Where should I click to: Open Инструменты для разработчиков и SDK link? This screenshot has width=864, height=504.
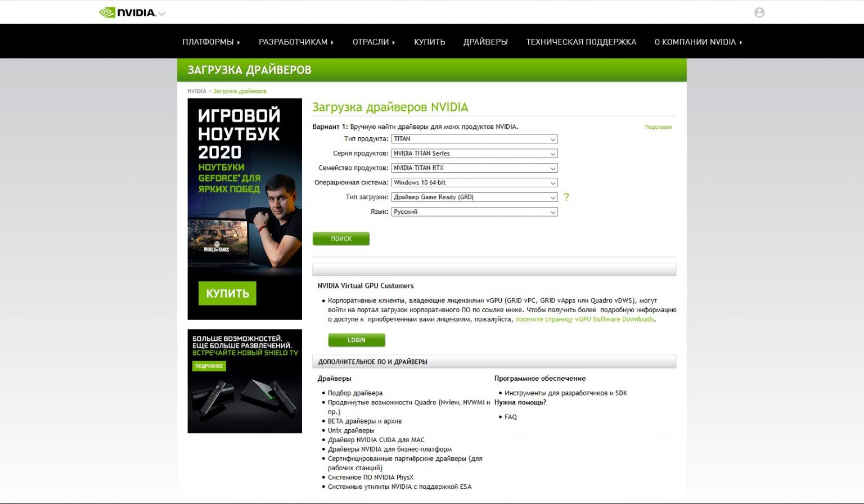click(x=565, y=393)
